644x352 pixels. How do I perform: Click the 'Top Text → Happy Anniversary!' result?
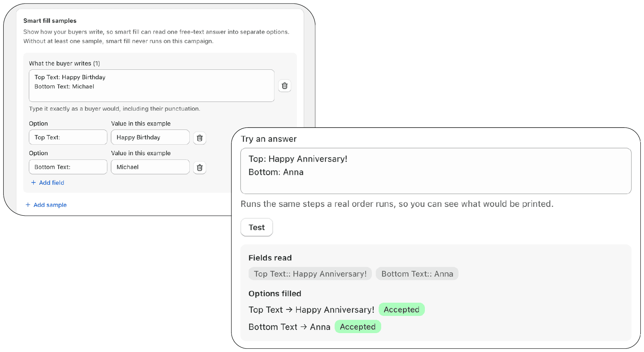(311, 310)
